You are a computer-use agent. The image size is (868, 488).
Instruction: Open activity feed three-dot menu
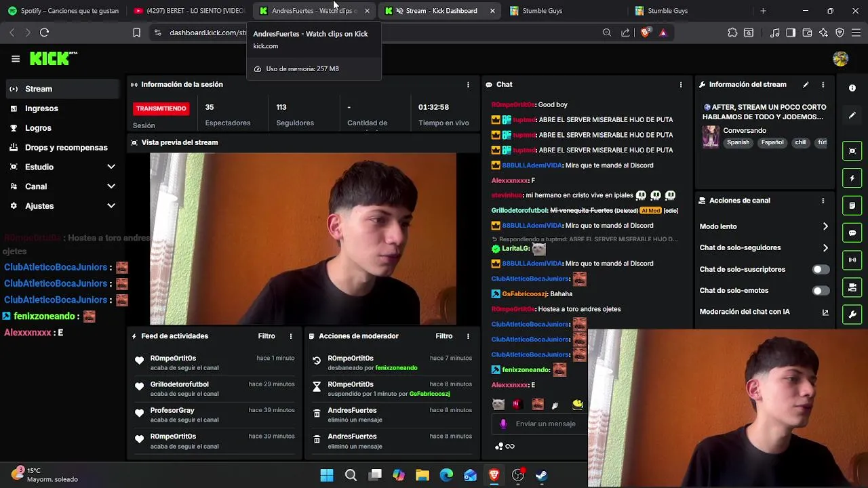point(291,336)
